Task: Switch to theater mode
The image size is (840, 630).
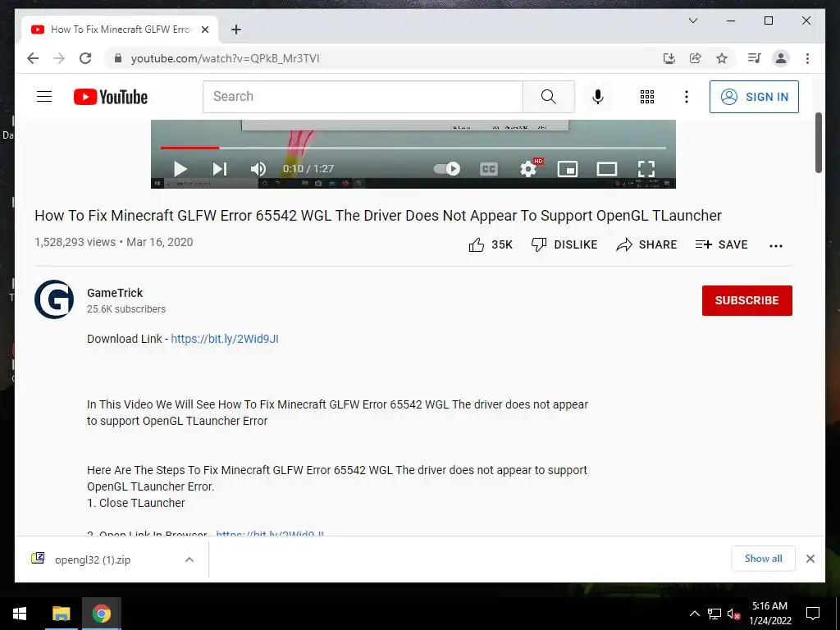Action: 606,169
